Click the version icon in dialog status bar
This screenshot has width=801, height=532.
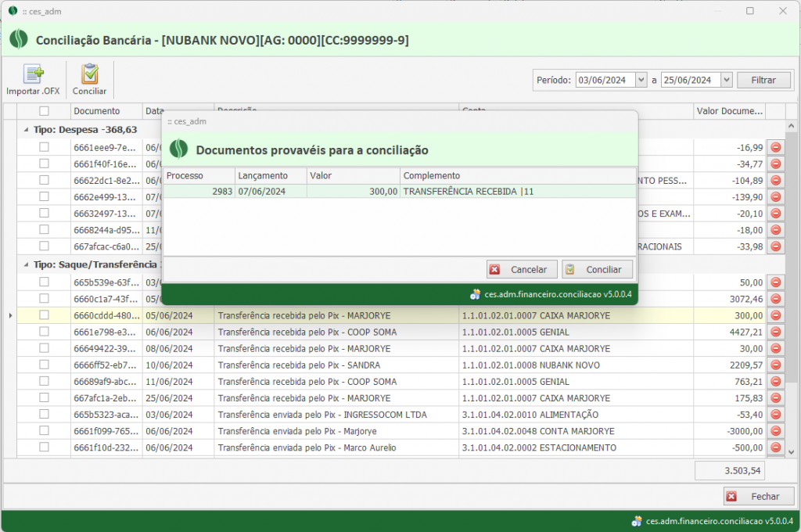(x=476, y=294)
